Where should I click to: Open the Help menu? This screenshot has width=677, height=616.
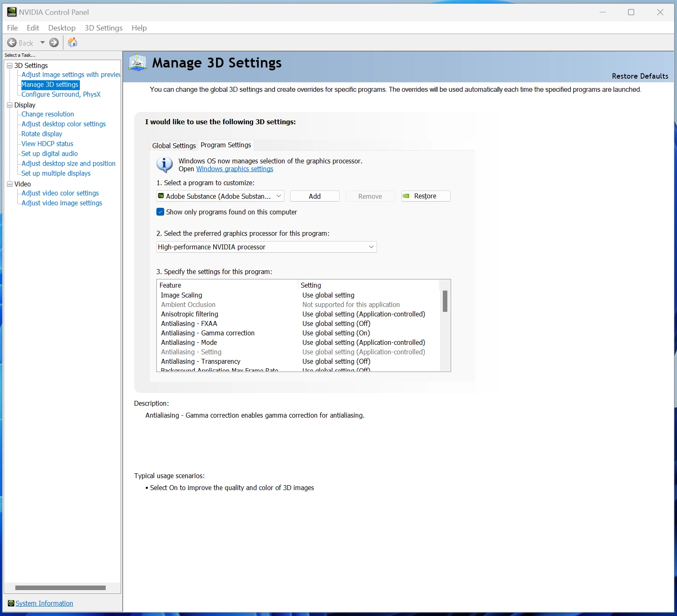[x=139, y=28]
